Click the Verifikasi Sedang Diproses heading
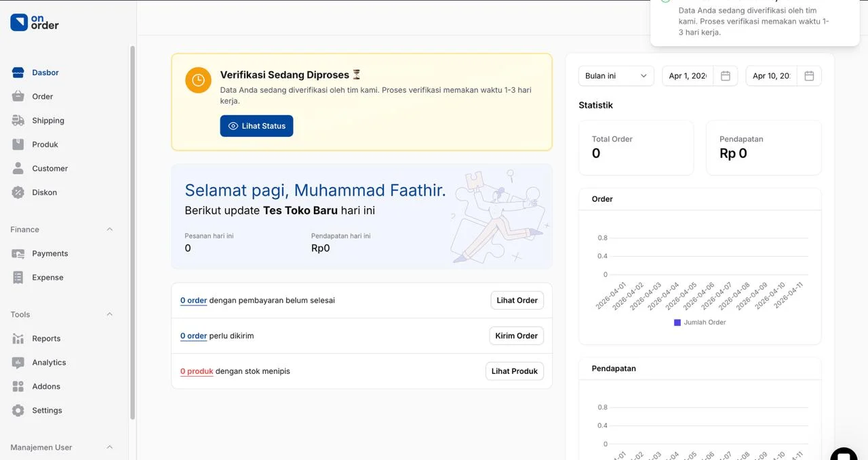 (291, 75)
